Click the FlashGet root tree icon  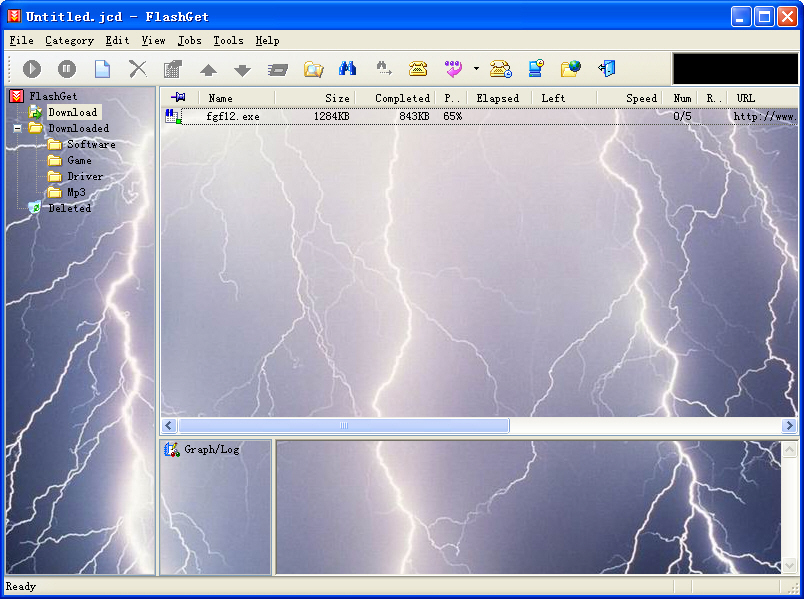pos(16,96)
